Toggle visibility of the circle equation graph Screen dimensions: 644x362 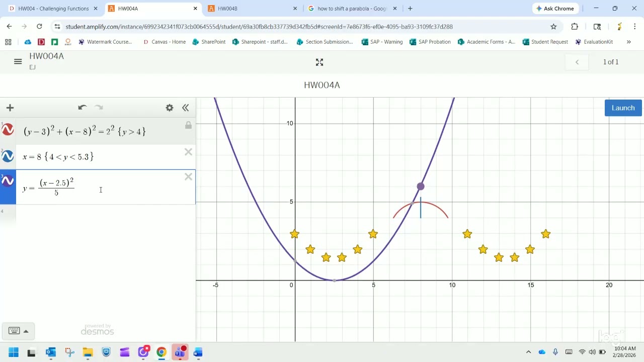tap(8, 130)
